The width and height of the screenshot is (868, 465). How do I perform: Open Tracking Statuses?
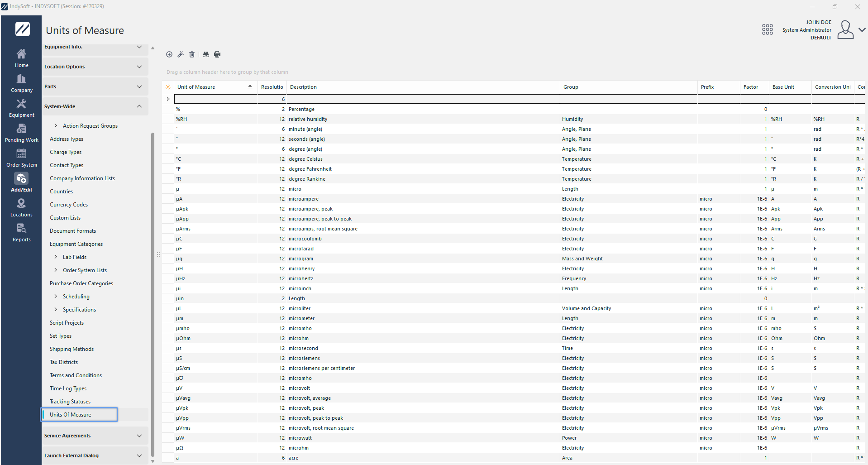tap(70, 402)
